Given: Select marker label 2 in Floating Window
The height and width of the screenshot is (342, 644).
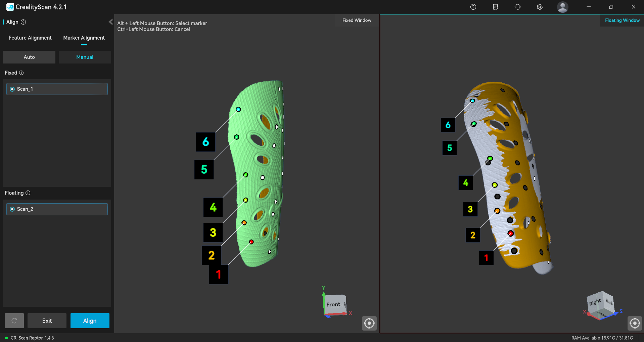Looking at the screenshot, I should pyautogui.click(x=473, y=235).
